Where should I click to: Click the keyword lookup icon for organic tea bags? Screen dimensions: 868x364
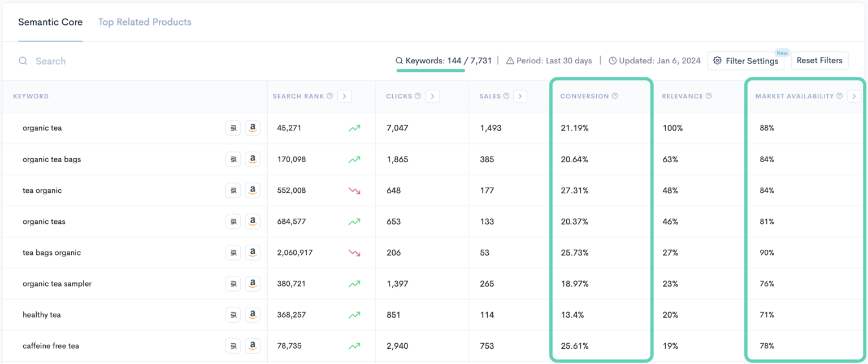coord(233,159)
